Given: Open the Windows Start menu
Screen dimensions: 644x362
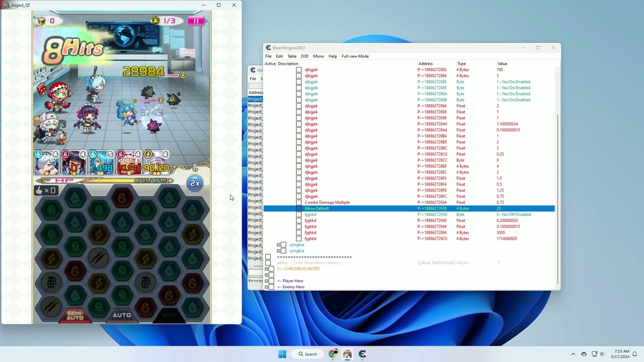Looking at the screenshot, I should click(x=282, y=354).
